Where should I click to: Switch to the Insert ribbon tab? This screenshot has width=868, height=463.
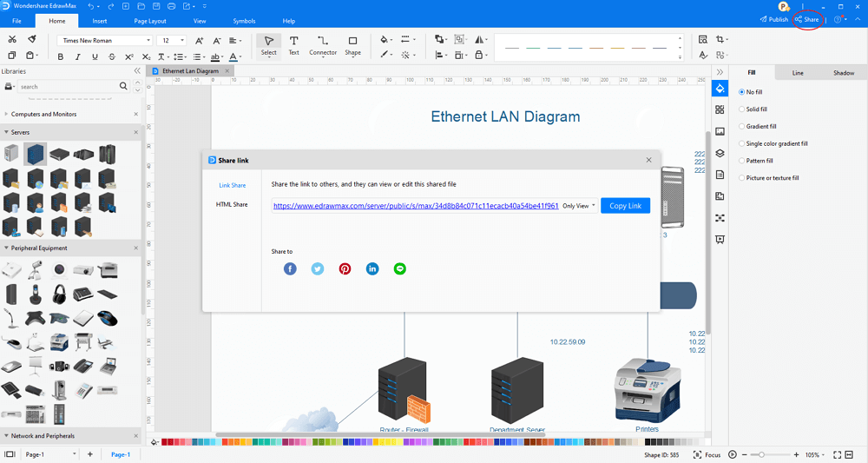tap(100, 21)
